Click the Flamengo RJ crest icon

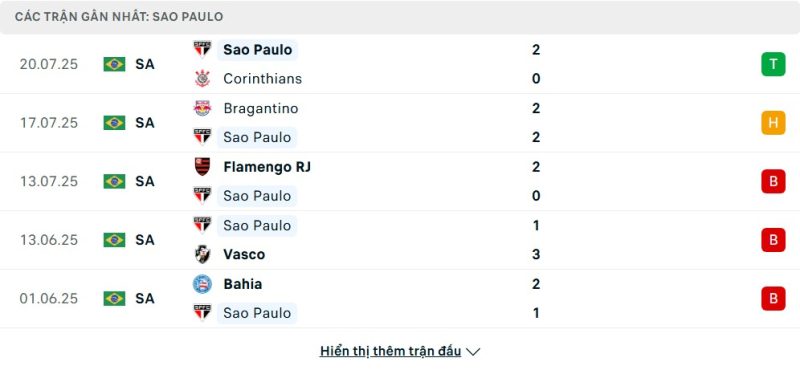click(203, 167)
